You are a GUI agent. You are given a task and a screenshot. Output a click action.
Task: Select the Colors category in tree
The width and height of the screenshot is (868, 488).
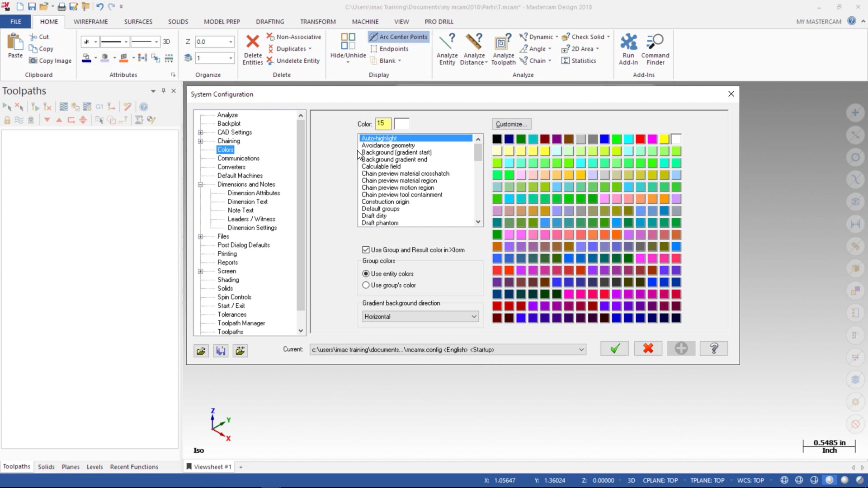225,149
